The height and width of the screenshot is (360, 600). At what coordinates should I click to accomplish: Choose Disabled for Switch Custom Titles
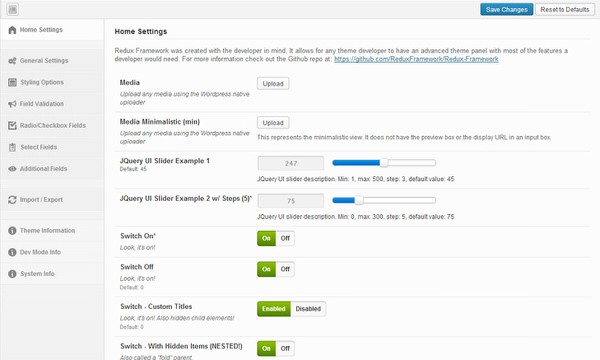pos(308,309)
